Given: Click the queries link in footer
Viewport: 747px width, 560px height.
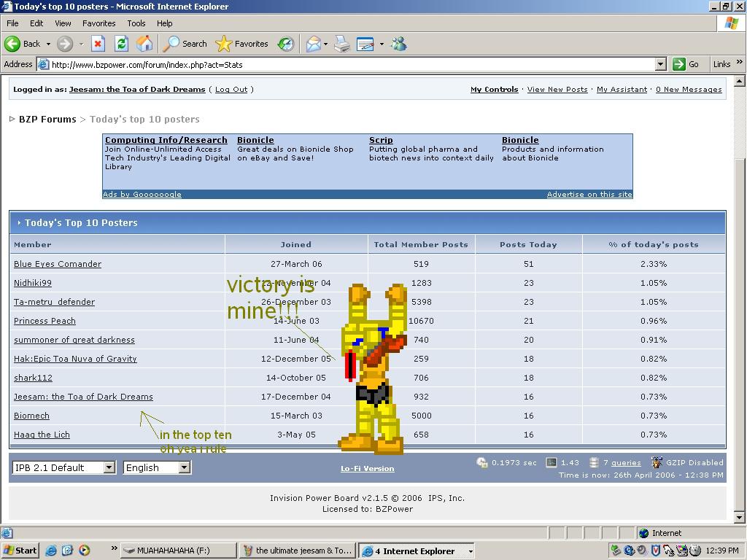Looking at the screenshot, I should click(x=626, y=462).
